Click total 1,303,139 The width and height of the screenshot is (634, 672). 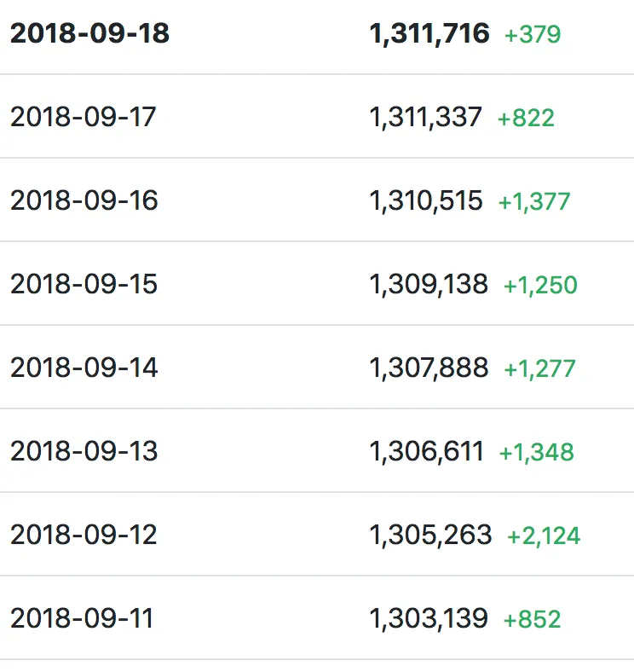pos(429,619)
